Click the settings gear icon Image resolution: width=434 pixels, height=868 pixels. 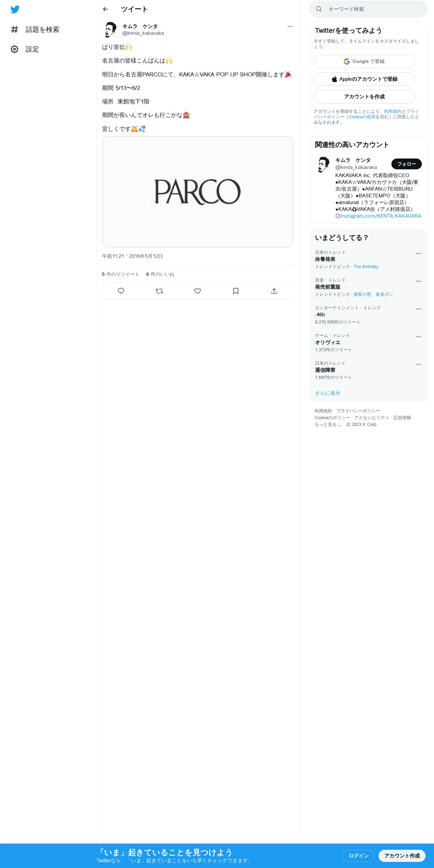point(15,49)
